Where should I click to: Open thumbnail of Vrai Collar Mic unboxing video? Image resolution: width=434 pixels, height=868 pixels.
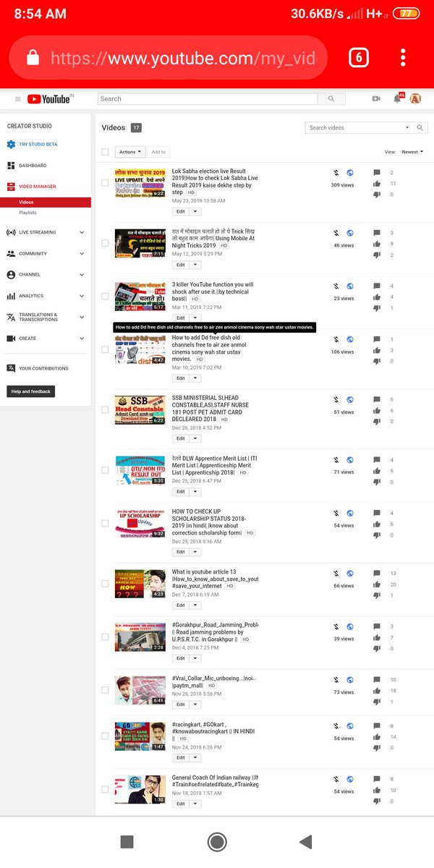(140, 690)
